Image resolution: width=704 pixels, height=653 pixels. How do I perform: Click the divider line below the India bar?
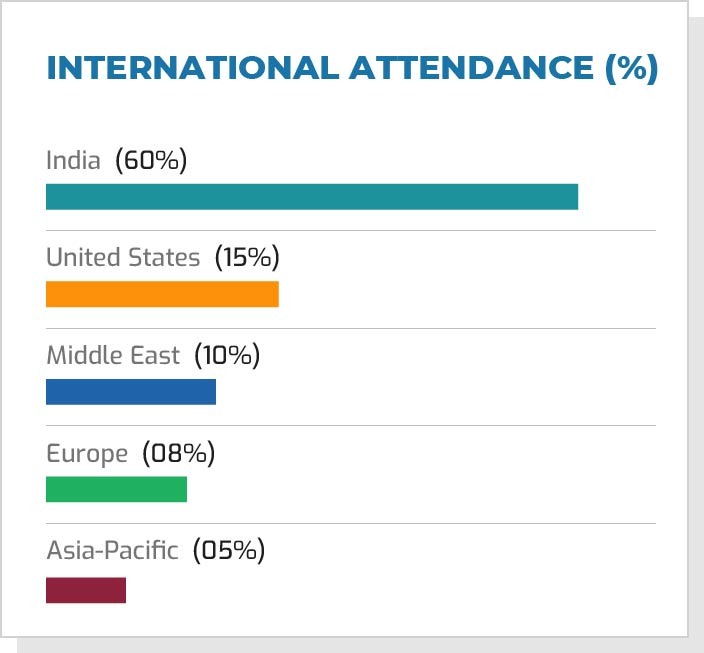[351, 230]
